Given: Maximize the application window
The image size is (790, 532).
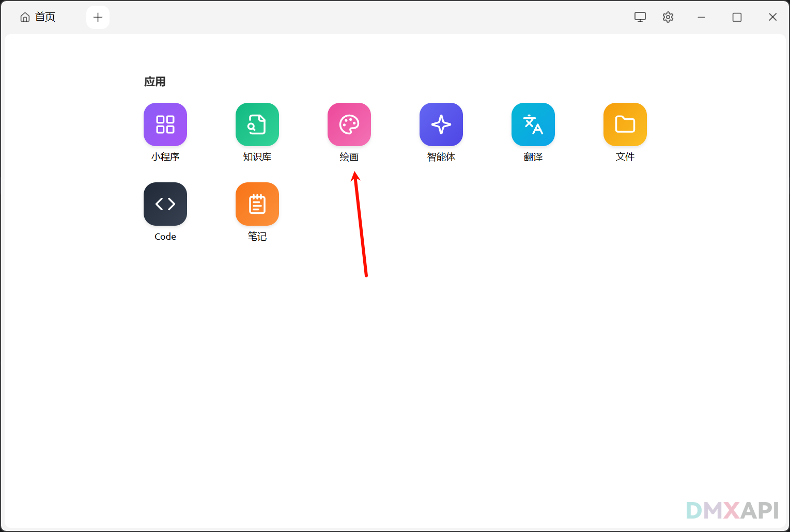Looking at the screenshot, I should [x=737, y=17].
